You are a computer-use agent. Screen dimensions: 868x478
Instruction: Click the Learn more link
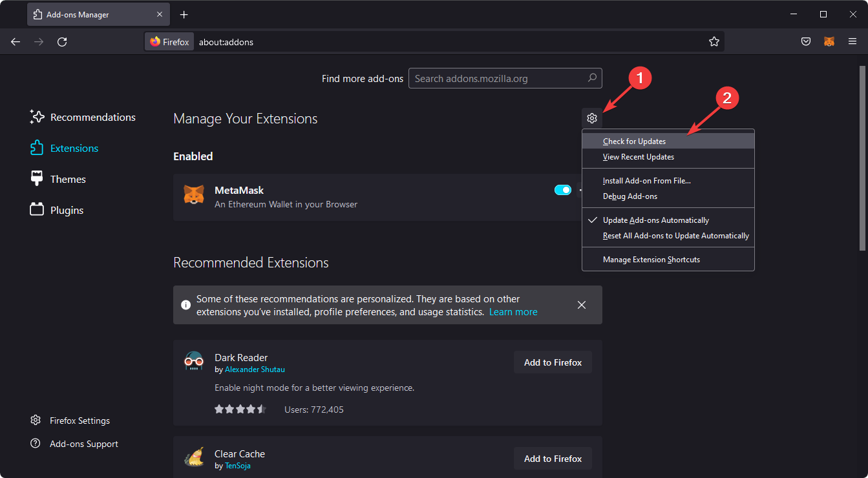(513, 312)
